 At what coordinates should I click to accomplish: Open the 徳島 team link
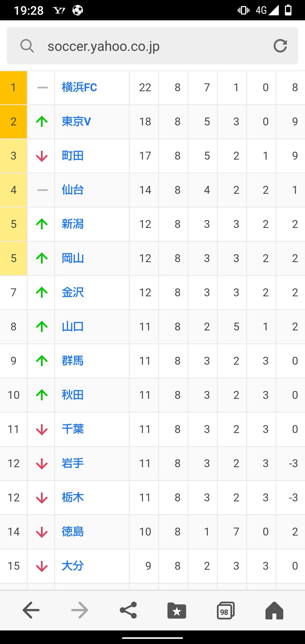73,532
